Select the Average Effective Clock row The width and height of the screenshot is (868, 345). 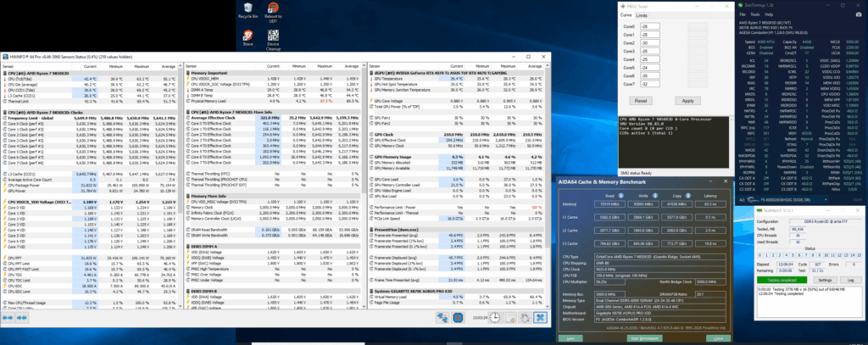(x=273, y=117)
